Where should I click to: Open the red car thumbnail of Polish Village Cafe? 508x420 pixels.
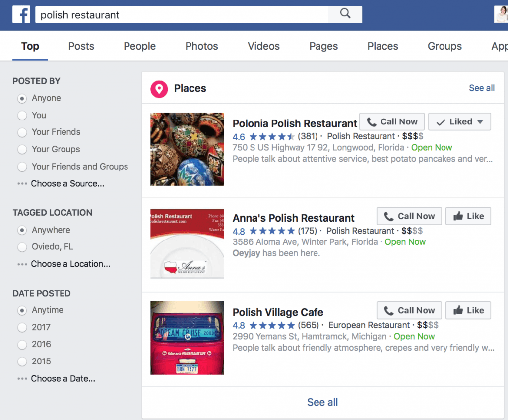(x=187, y=338)
